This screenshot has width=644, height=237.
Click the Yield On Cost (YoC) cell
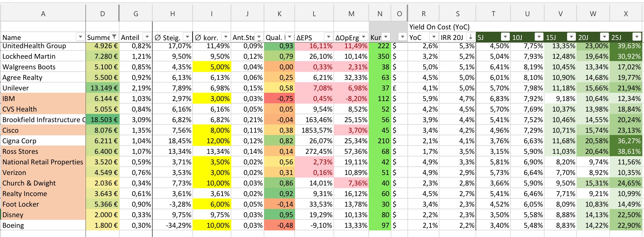(x=439, y=27)
